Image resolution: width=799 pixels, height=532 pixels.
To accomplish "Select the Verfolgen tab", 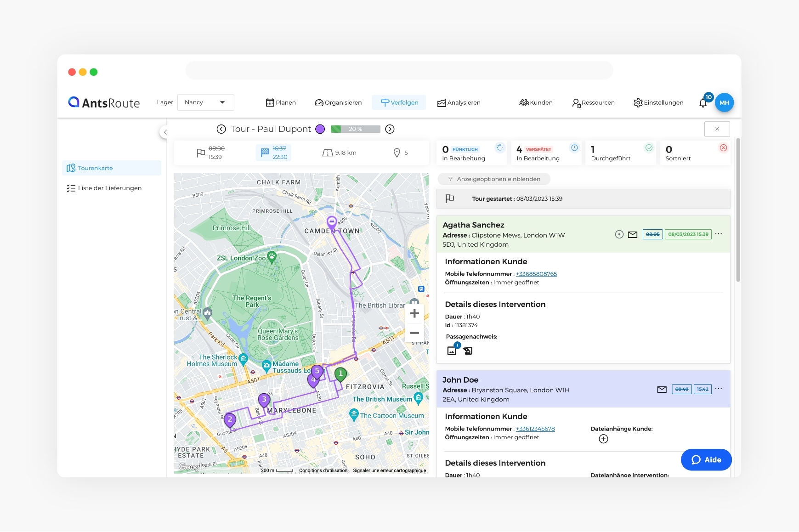I will tap(399, 102).
